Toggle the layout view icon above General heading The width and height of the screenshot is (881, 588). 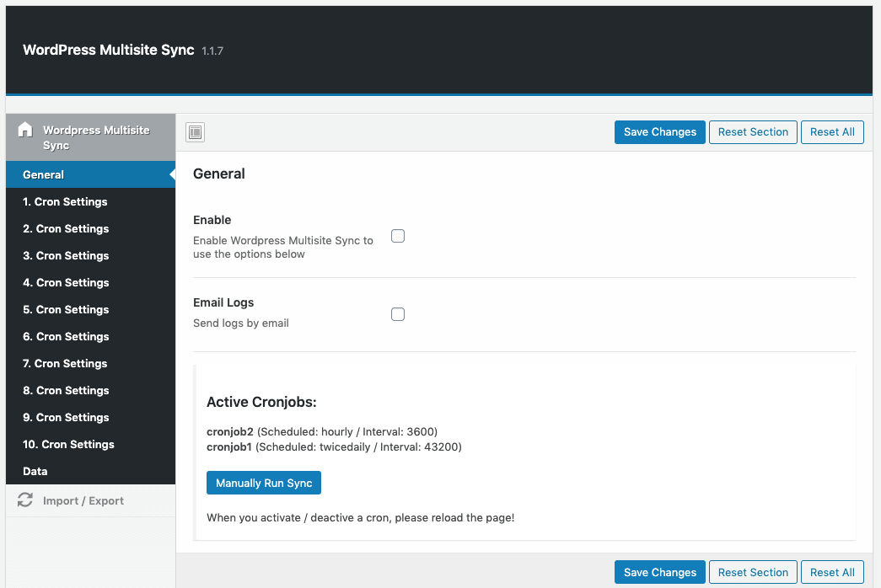coord(195,132)
